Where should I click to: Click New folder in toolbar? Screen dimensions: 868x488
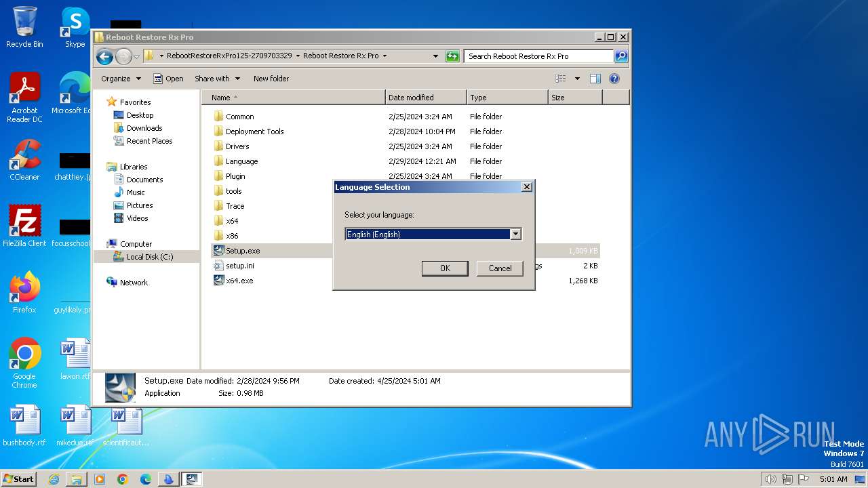(271, 79)
